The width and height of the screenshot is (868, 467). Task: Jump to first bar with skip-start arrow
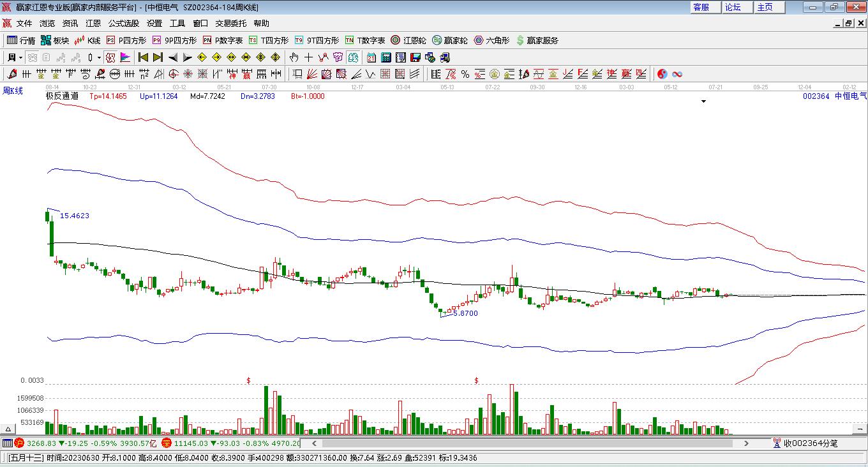pyautogui.click(x=144, y=57)
